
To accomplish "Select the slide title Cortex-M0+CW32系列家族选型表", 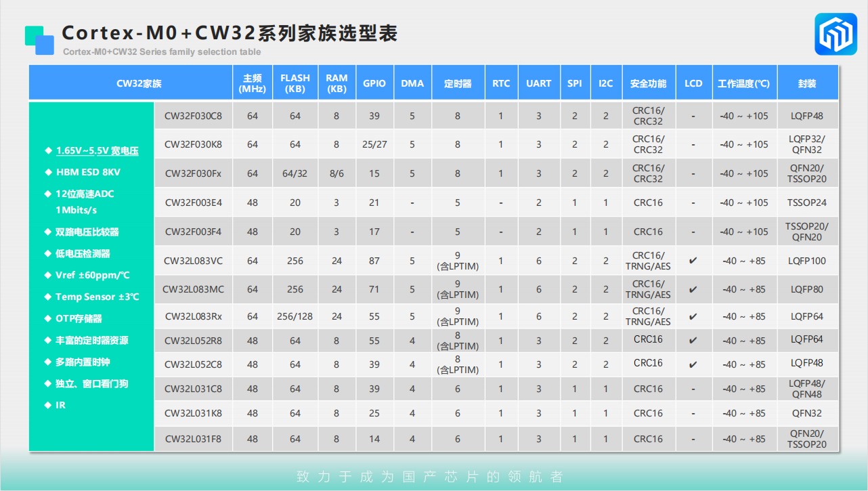I will (230, 32).
